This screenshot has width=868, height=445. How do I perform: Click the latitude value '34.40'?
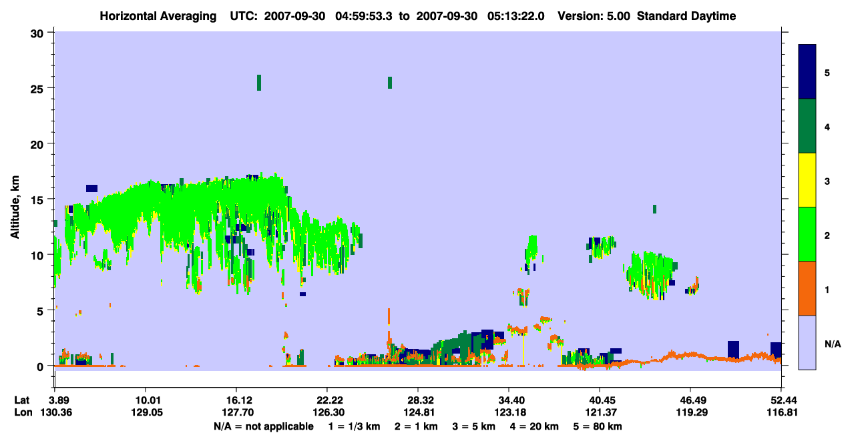coord(509,400)
